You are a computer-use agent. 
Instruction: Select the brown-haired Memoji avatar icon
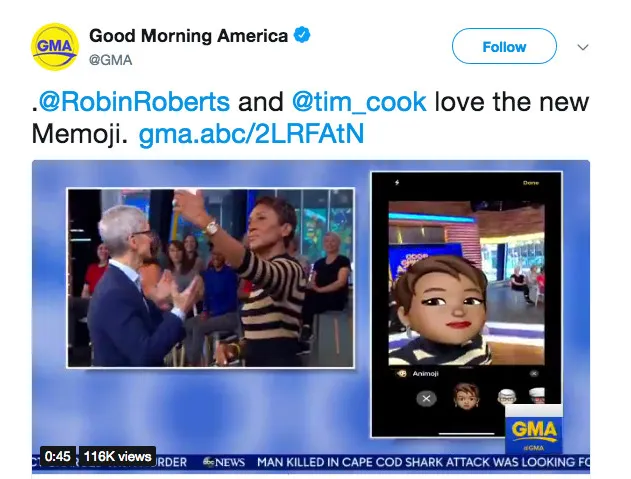[466, 396]
